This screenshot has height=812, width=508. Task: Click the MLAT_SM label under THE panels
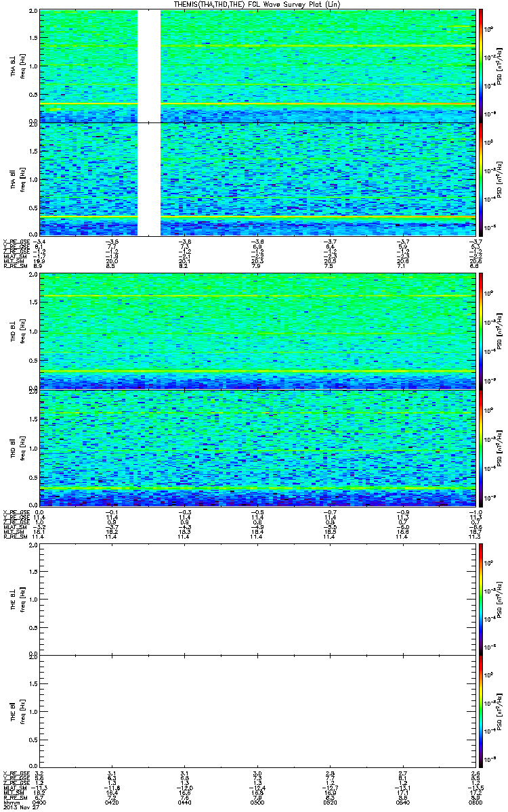(16, 787)
